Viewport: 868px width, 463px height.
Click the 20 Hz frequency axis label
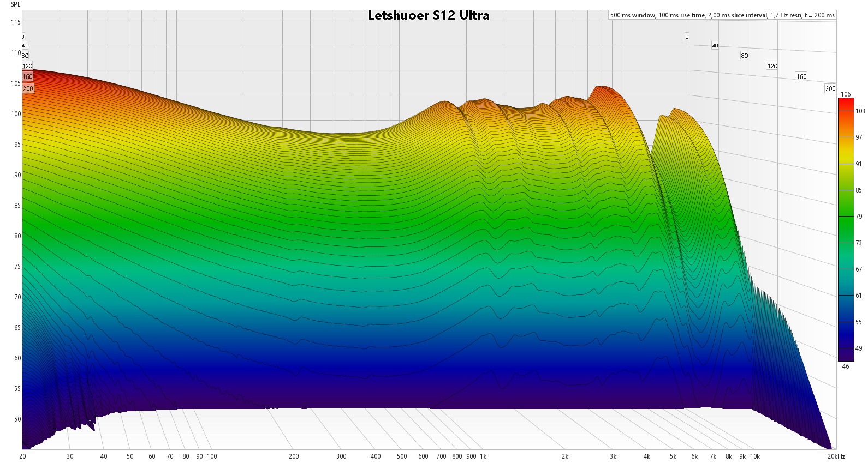(23, 456)
